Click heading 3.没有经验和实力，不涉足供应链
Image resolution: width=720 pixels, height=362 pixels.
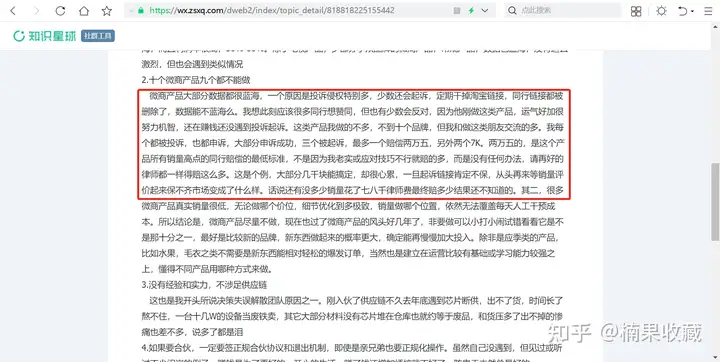204,284
